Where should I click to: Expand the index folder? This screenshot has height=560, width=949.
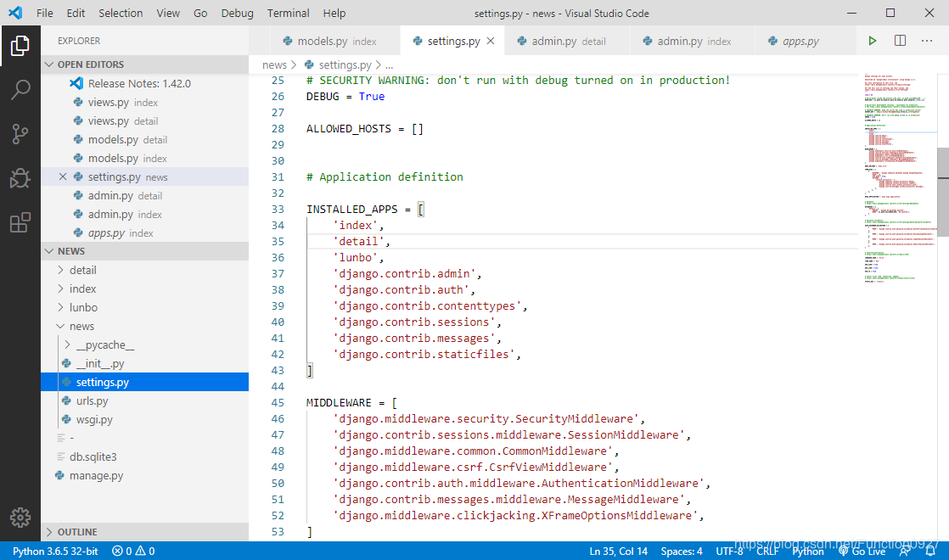[x=145, y=288]
